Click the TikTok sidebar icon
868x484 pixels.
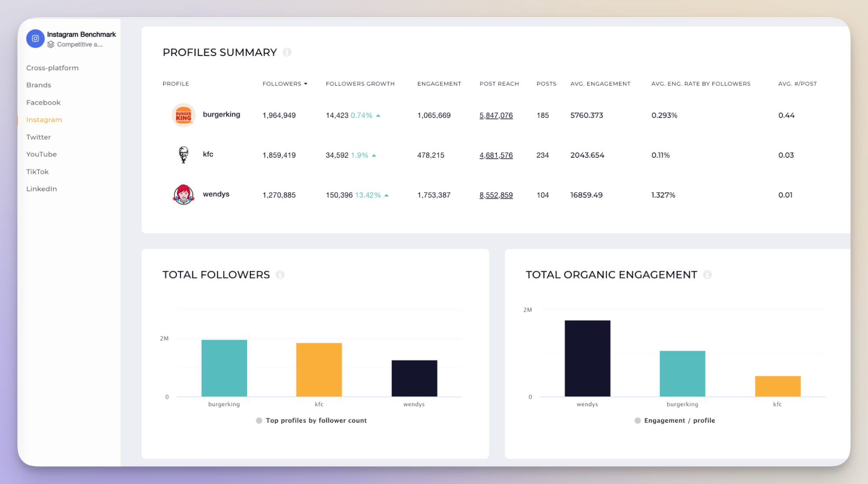tap(37, 171)
